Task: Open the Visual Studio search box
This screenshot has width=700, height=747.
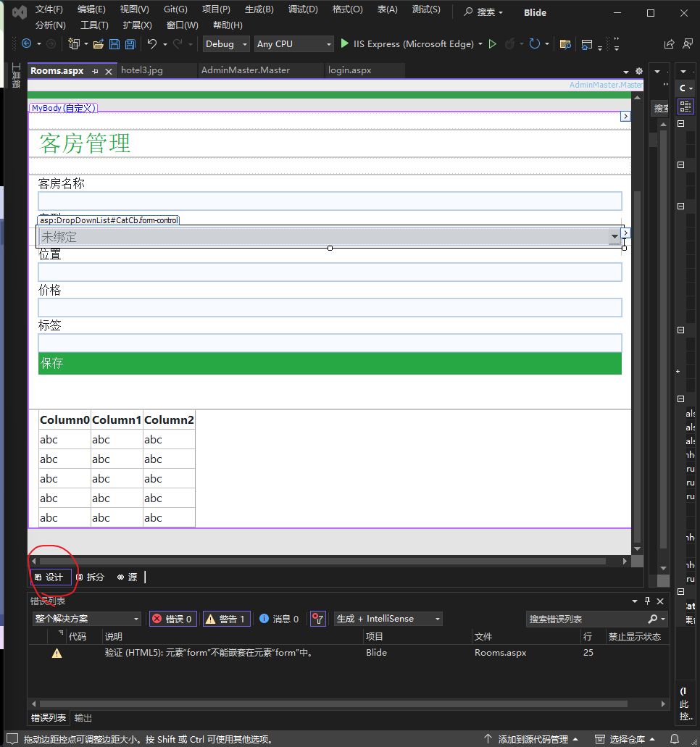Action: [483, 12]
